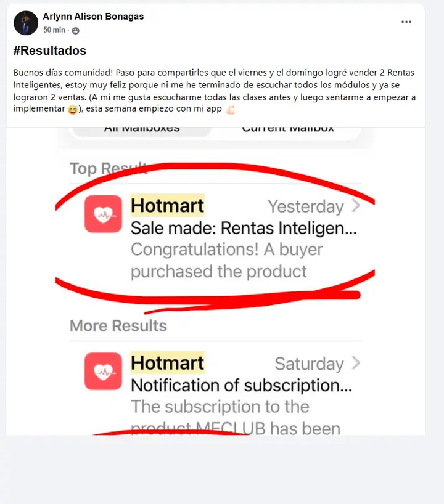
Task: Open Notification of subscription email
Action: click(241, 385)
